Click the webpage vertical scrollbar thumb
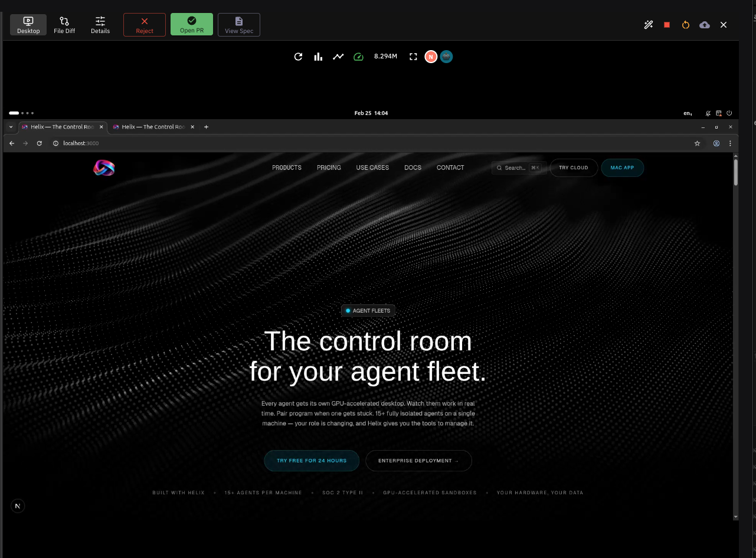Viewport: 756px width, 558px height. [735, 172]
